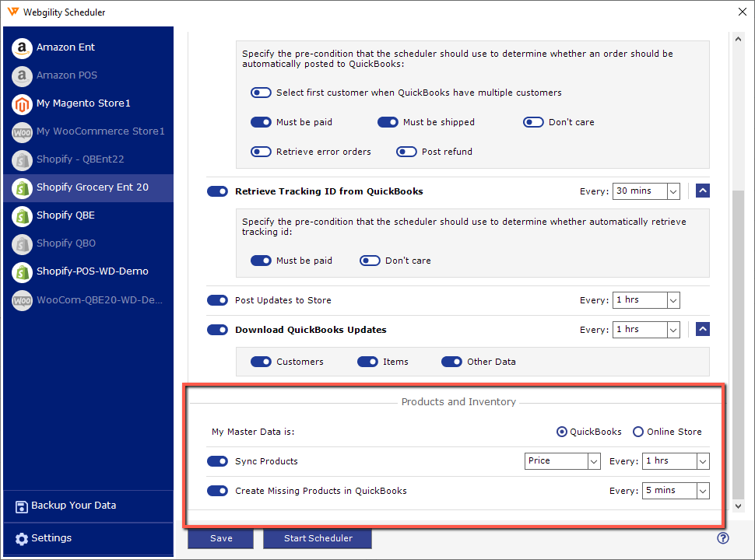The height and width of the screenshot is (560, 755).
Task: Toggle Download QuickBooks Updates switch
Action: coord(217,330)
